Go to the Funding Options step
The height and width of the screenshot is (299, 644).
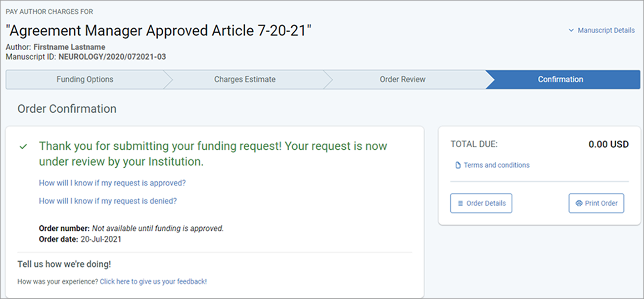(x=85, y=79)
